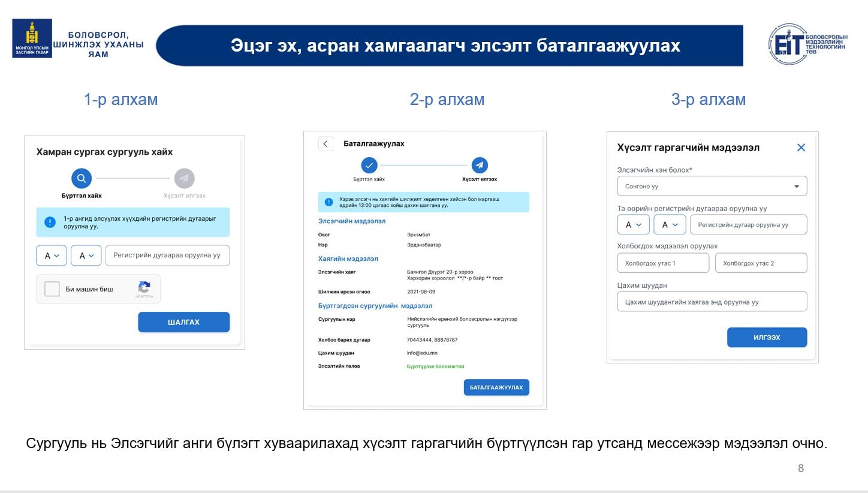The width and height of the screenshot is (868, 493).
Task: Open the first letter dropdown in step 3 form
Action: [633, 225]
